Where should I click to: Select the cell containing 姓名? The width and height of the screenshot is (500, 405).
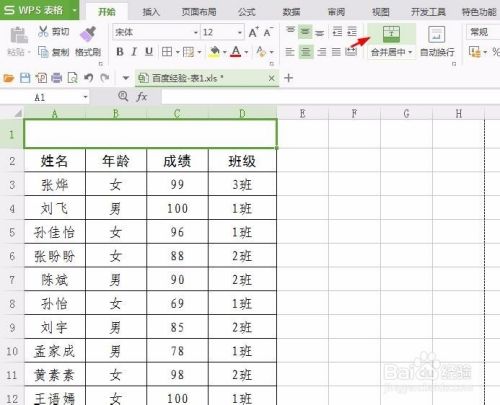pyautogui.click(x=55, y=161)
